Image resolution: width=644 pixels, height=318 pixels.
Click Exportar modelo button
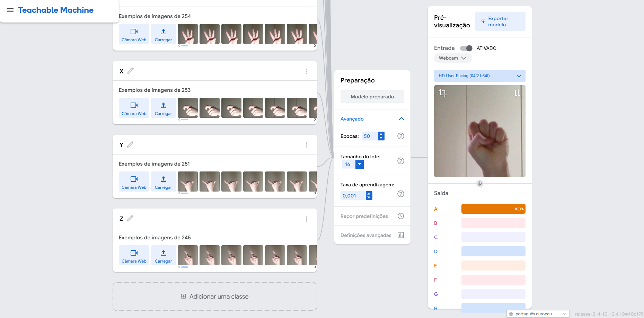click(500, 21)
